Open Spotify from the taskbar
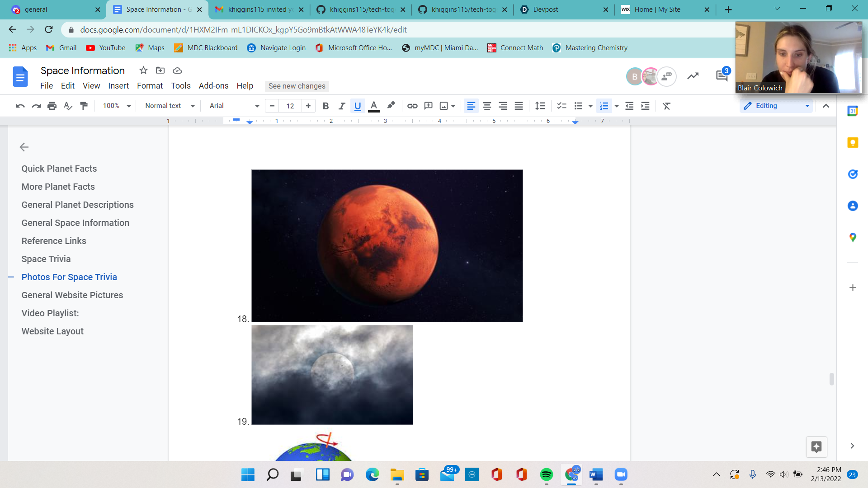Viewport: 868px width, 488px height. point(546,474)
